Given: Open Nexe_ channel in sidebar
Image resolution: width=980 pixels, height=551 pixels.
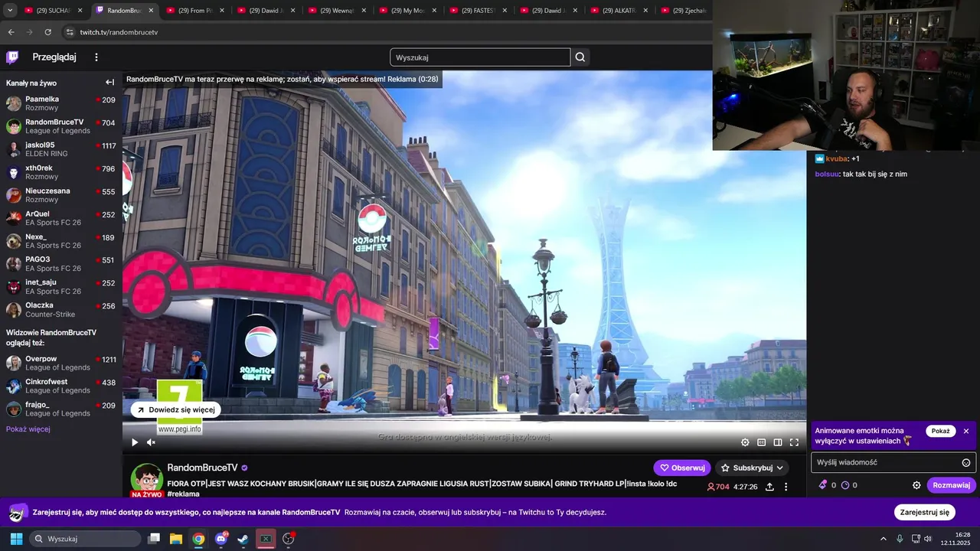Looking at the screenshot, I should (x=60, y=241).
